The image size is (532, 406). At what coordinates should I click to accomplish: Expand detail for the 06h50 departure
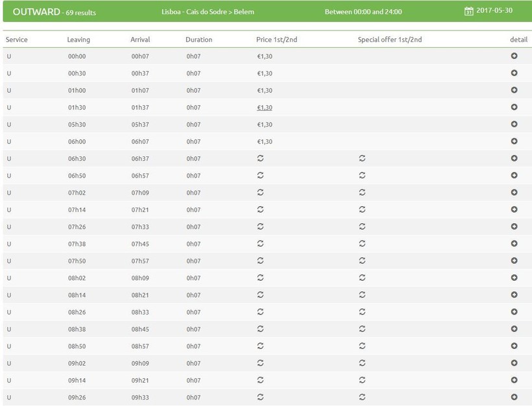click(x=514, y=175)
